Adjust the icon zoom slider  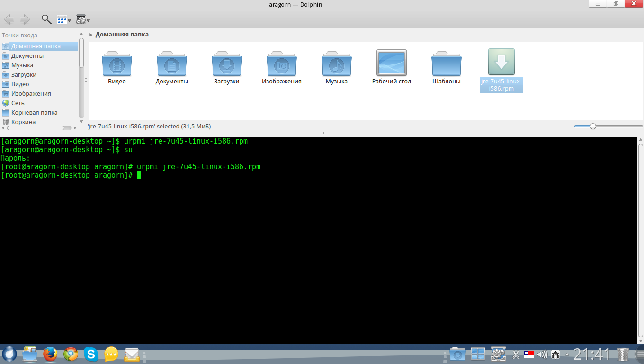[592, 126]
